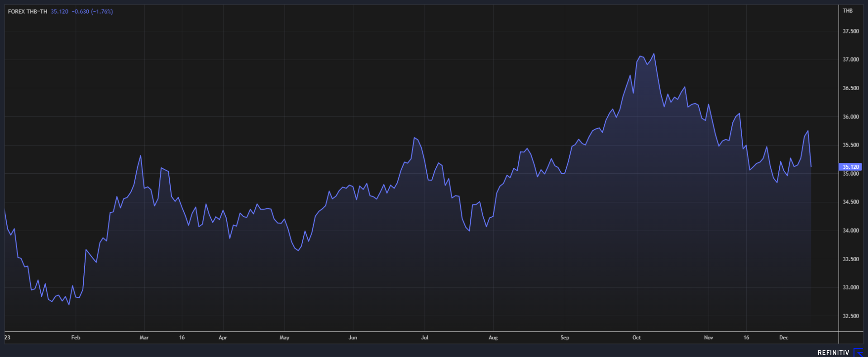Viewport: 868px width, 357px height.
Task: Click the 33.500 price axis label
Action: tap(851, 259)
